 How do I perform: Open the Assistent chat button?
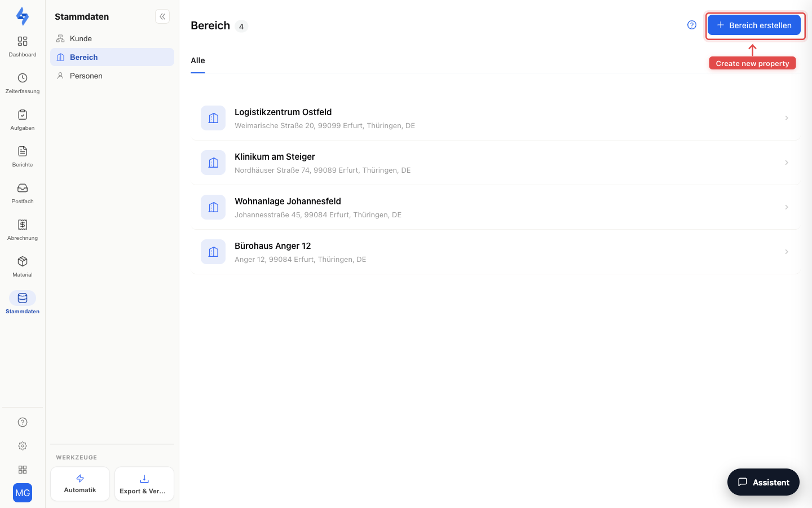(764, 482)
